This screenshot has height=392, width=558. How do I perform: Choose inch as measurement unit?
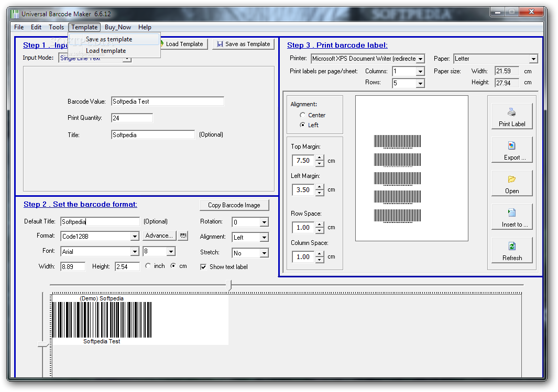(x=148, y=266)
